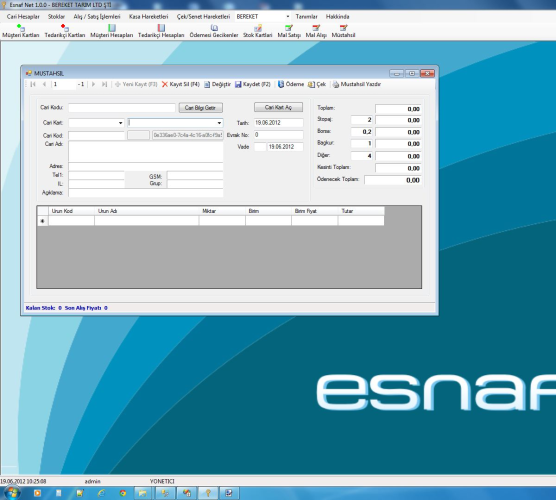Click the Ödenecek Toplam amount field

393,180
